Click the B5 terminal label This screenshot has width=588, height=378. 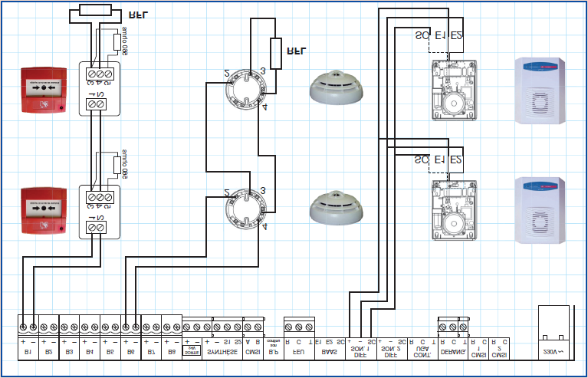click(110, 352)
